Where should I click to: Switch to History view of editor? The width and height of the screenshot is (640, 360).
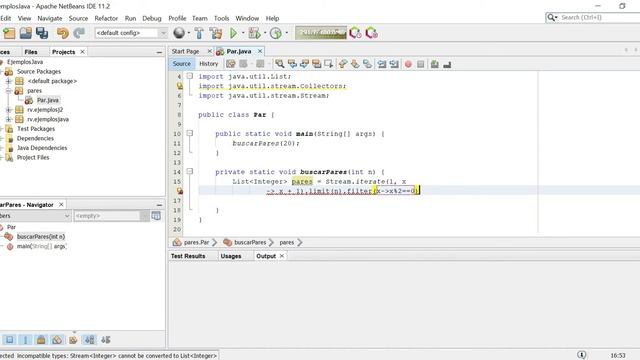[209, 64]
